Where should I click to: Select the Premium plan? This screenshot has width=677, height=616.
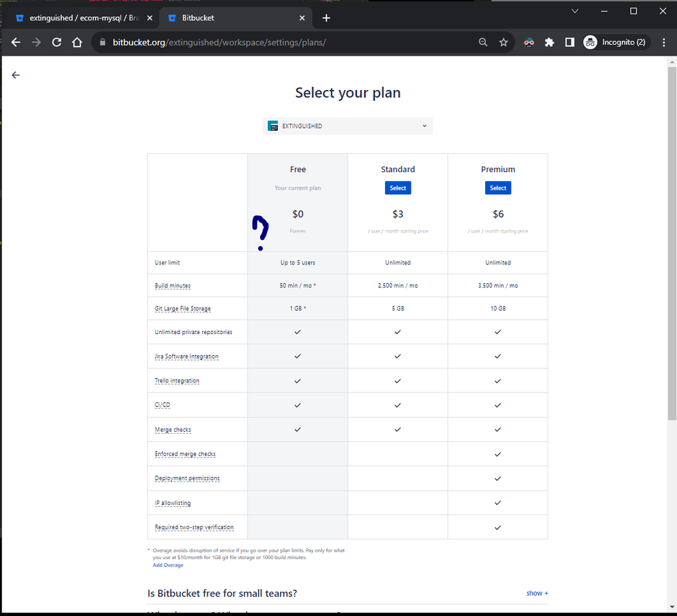[498, 188]
